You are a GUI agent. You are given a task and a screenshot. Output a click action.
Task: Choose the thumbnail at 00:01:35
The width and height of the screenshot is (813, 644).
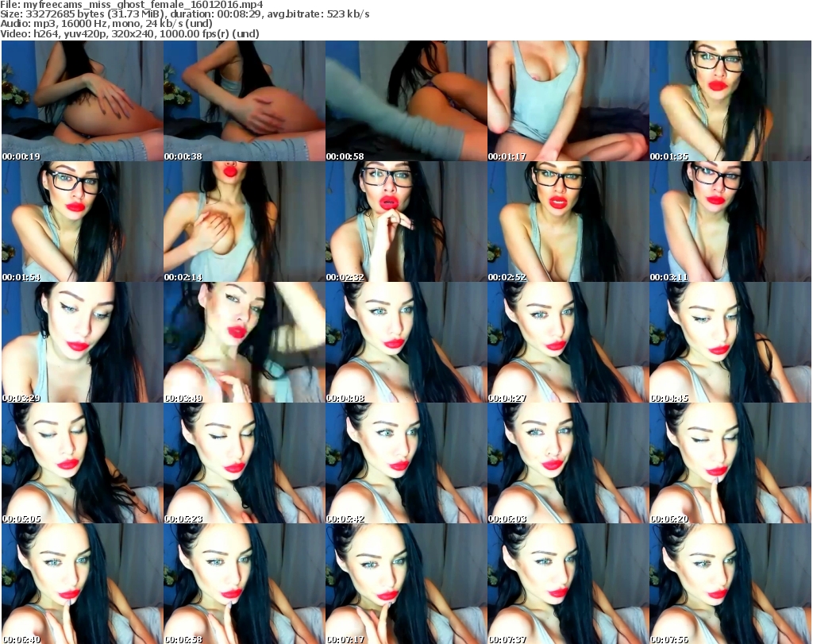pos(730,101)
